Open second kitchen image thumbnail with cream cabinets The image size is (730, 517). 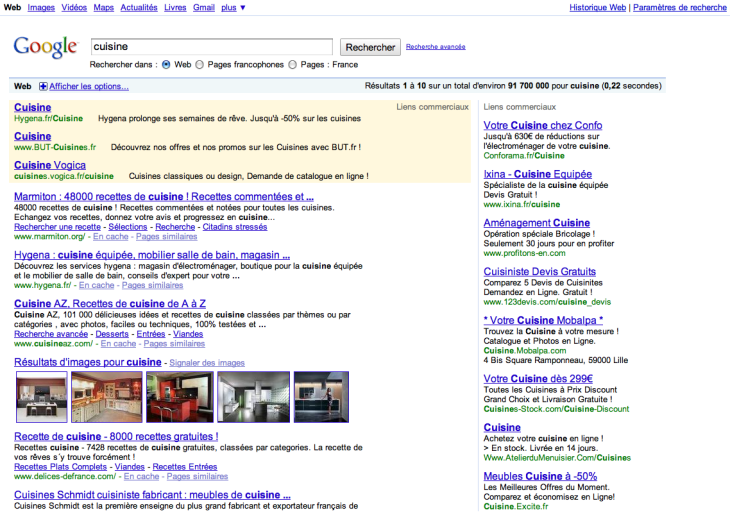pos(107,397)
